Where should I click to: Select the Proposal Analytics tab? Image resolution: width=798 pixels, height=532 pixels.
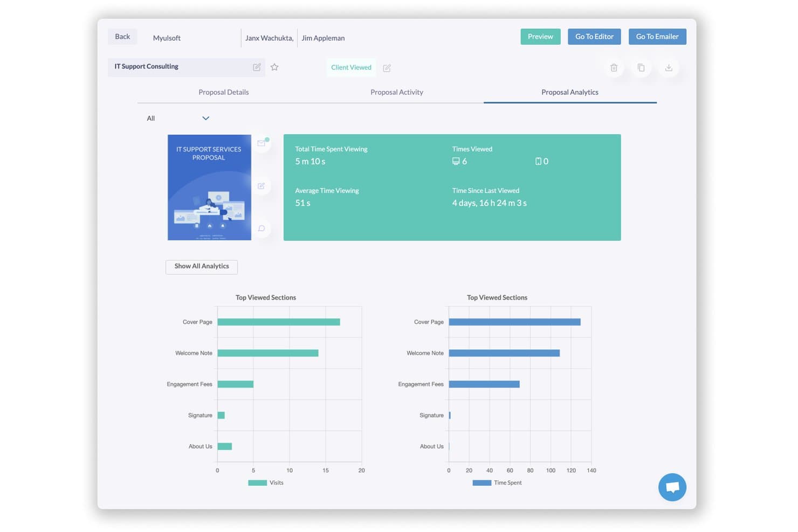[570, 92]
